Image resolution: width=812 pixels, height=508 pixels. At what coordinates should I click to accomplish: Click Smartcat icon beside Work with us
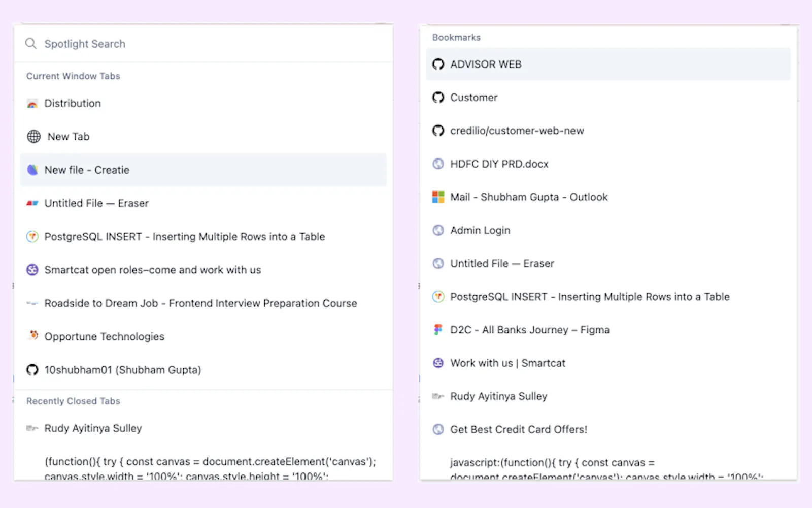click(438, 363)
